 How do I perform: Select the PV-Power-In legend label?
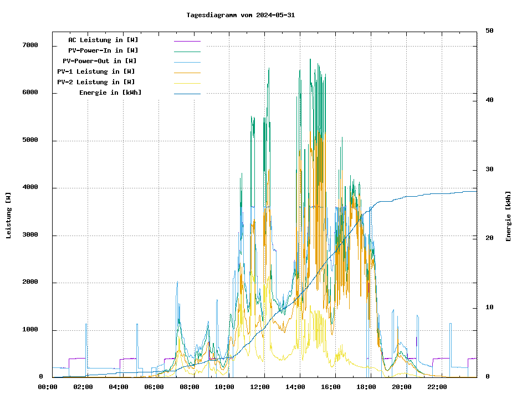point(107,50)
